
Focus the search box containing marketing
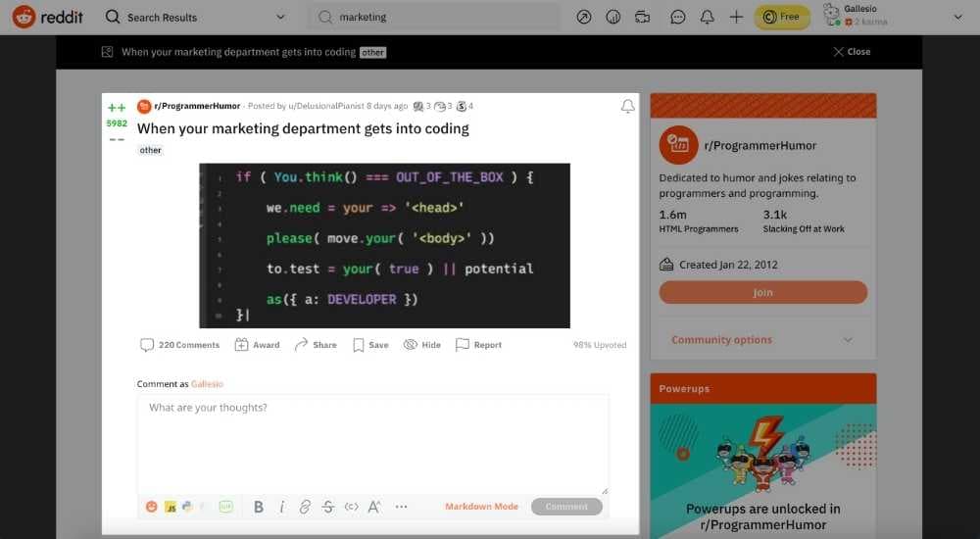(x=435, y=17)
